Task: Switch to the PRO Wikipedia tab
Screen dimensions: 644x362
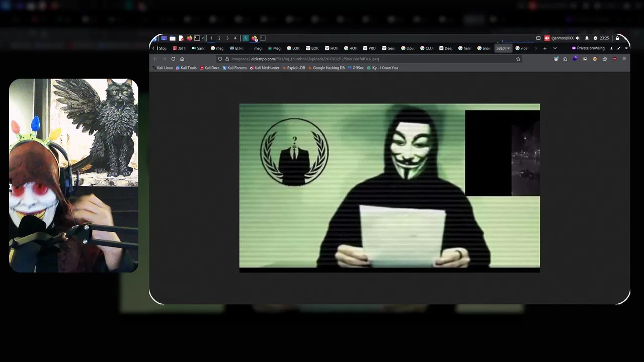Action: pos(370,48)
